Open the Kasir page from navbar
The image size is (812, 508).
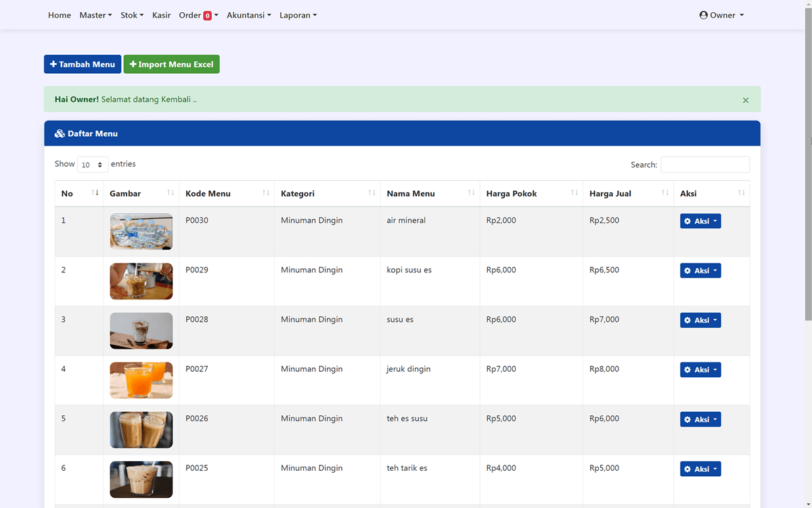161,15
